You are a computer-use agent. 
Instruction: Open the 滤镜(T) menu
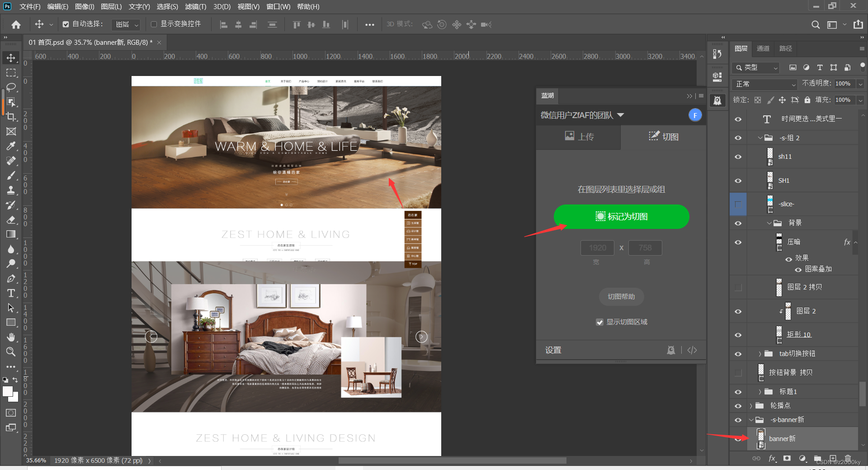(195, 6)
